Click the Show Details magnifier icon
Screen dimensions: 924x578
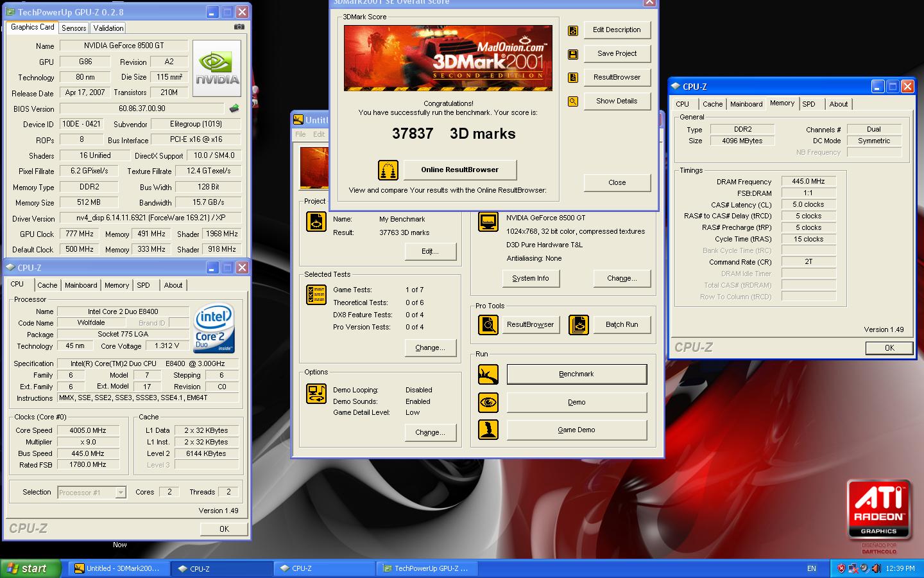[573, 101]
